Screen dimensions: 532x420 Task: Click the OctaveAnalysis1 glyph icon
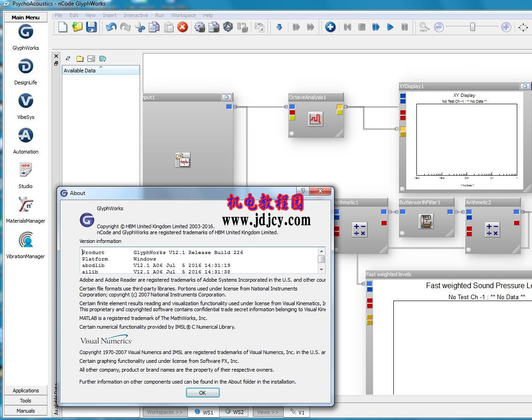click(315, 119)
